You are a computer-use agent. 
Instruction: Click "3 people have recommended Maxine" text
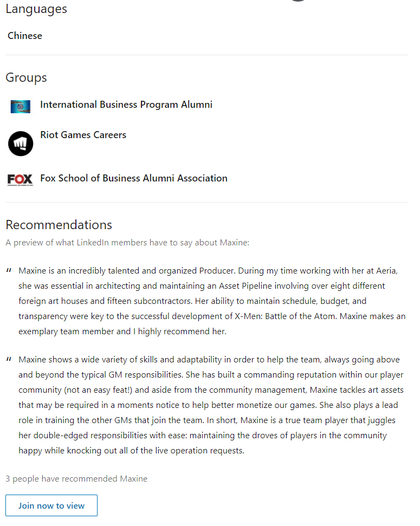pos(76,479)
